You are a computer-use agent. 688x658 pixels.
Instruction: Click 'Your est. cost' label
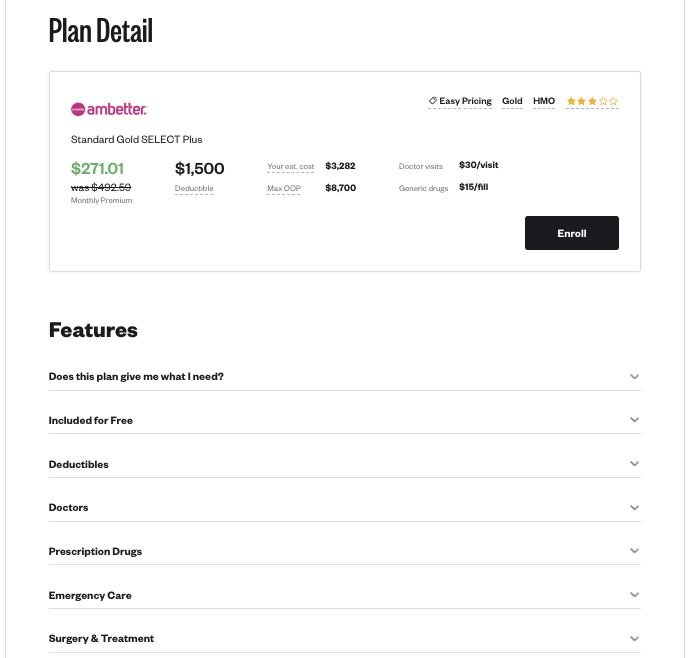[x=290, y=166]
